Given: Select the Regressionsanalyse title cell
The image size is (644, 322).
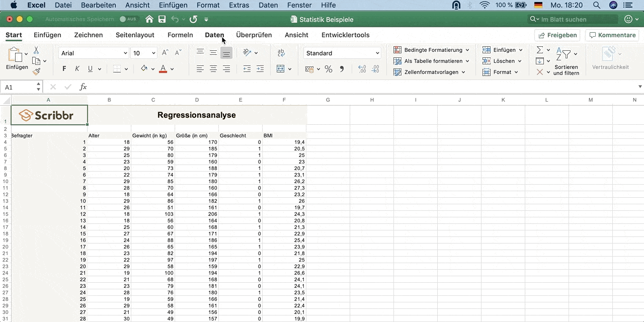Looking at the screenshot, I should point(197,115).
